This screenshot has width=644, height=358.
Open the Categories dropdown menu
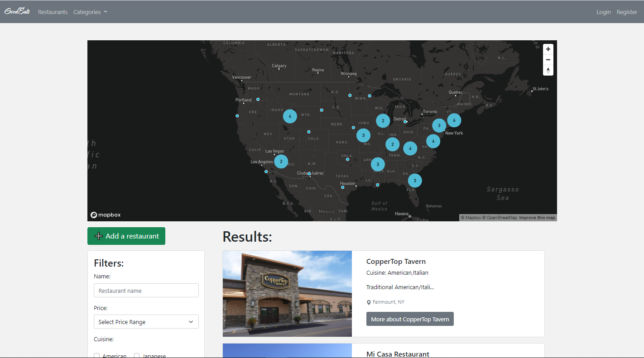coord(90,12)
